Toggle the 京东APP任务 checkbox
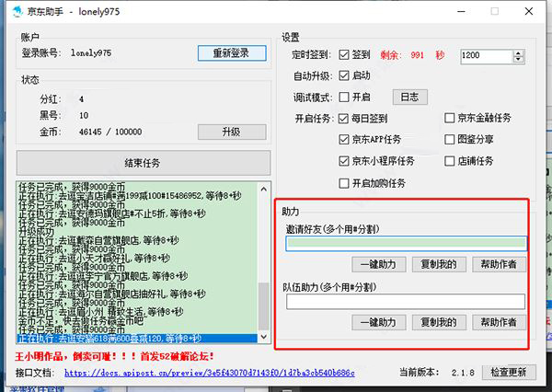552x392 pixels. (343, 140)
